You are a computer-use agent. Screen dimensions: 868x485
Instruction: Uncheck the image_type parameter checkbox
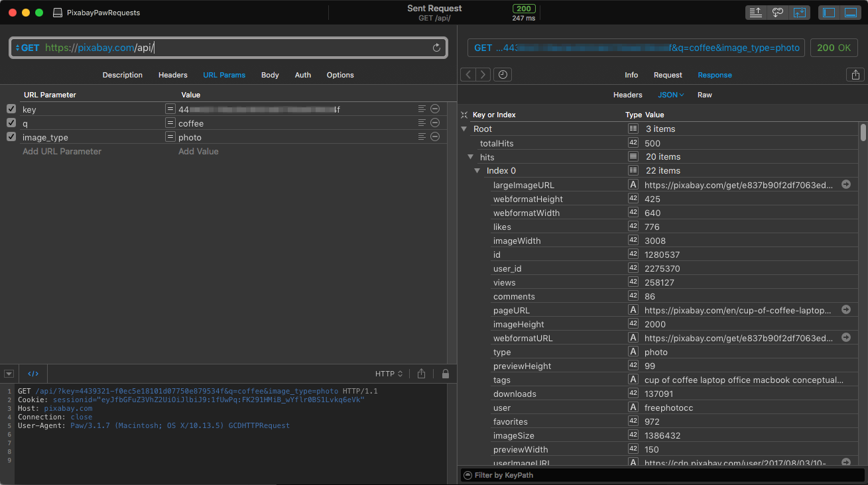(11, 136)
